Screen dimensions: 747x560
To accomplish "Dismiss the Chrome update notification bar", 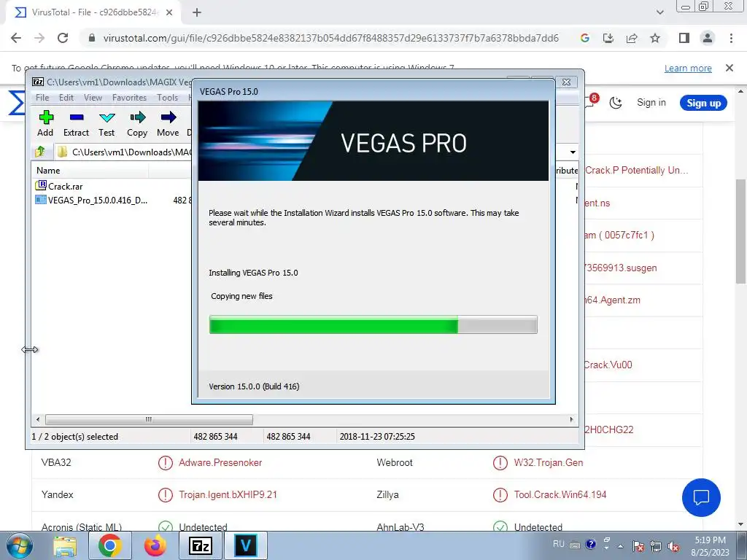I will point(729,68).
